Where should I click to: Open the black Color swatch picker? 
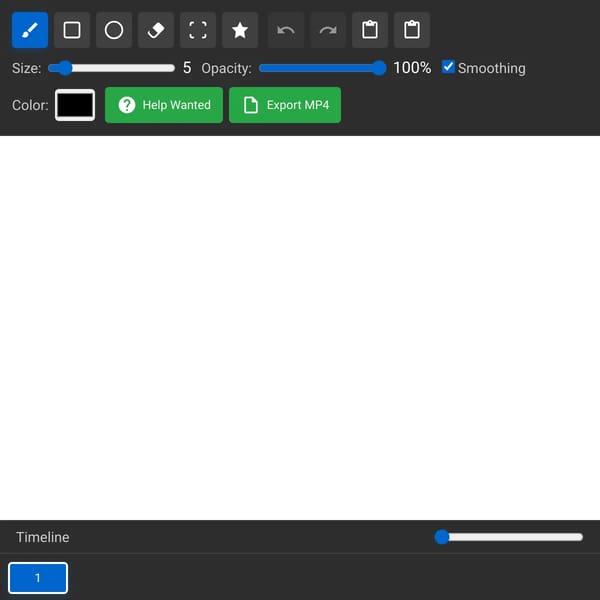click(x=75, y=105)
